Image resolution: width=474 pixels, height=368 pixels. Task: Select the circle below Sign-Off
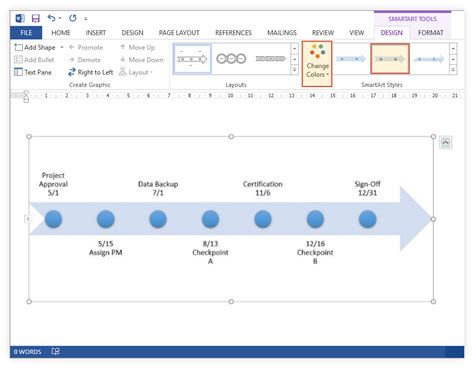tap(368, 219)
